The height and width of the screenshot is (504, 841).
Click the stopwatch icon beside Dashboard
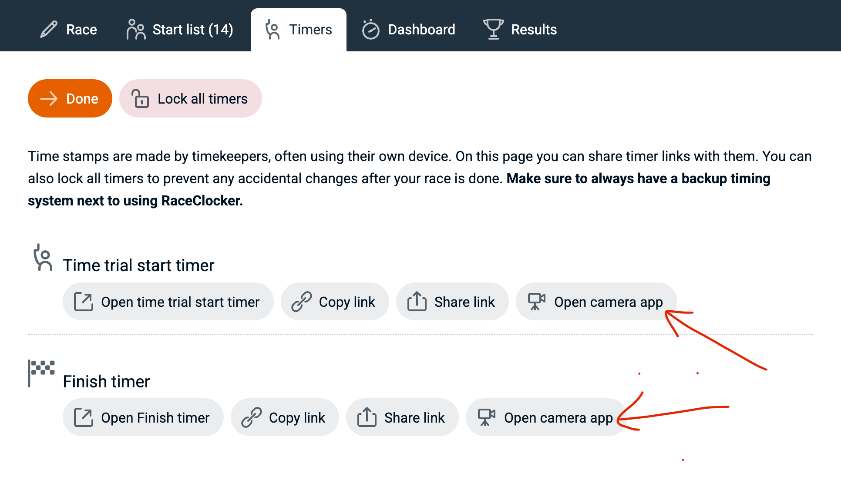coord(371,30)
